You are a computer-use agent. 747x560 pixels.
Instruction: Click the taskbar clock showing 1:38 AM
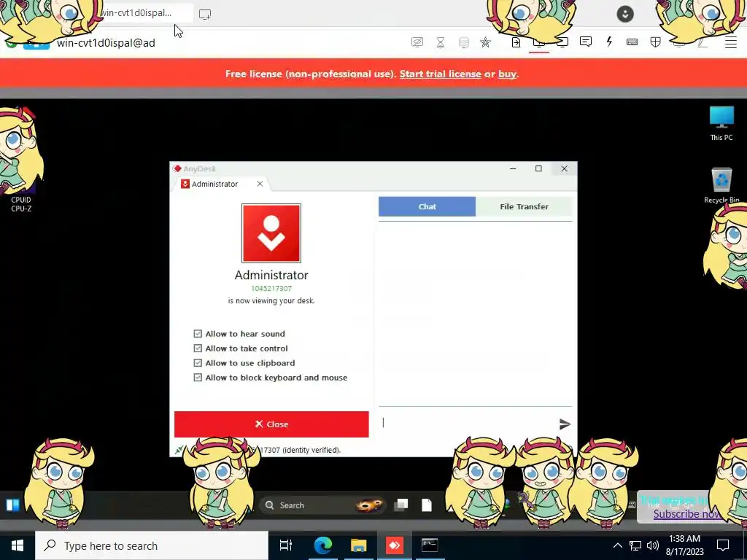tap(684, 545)
